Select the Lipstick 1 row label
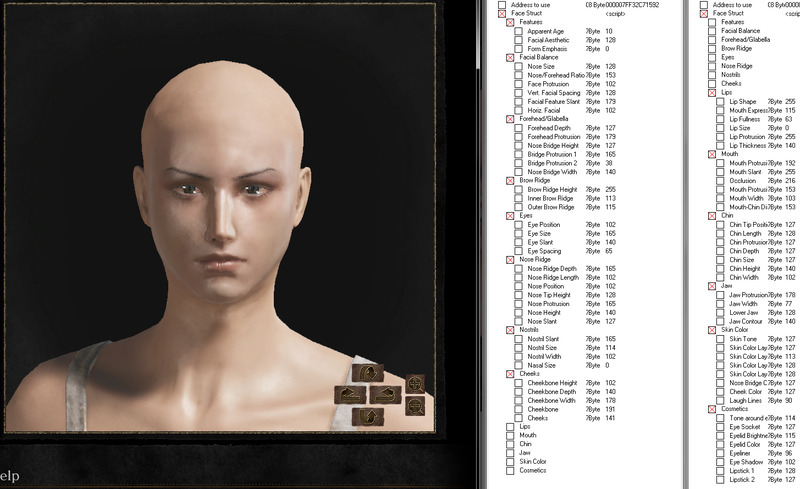The height and width of the screenshot is (489, 800). coord(742,471)
